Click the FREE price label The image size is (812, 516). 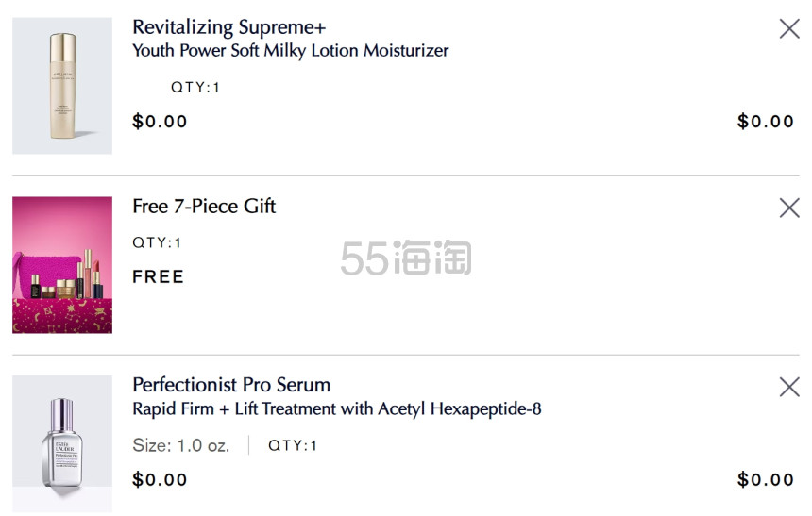coord(158,277)
